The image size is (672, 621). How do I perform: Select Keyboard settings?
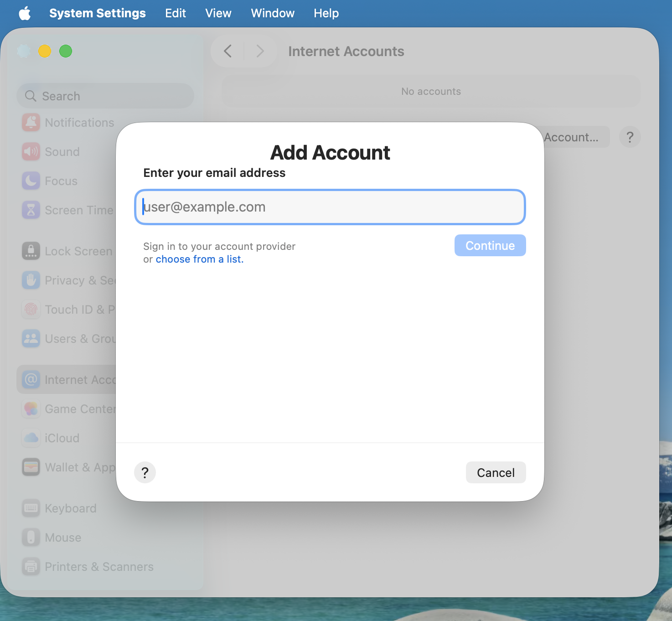pyautogui.click(x=70, y=508)
